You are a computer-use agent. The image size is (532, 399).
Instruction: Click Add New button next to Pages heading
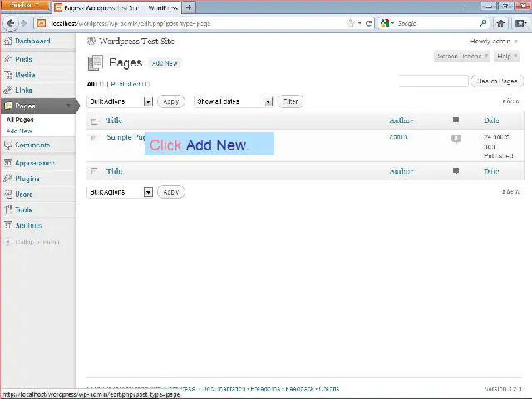click(x=165, y=63)
